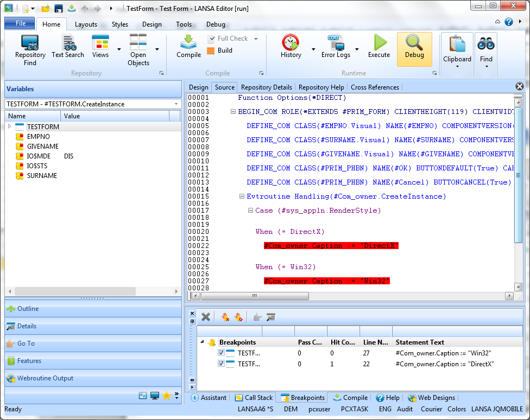Click source horizontal scrollbar thumb
Viewport: 530px width, 420px height.
click(x=255, y=296)
